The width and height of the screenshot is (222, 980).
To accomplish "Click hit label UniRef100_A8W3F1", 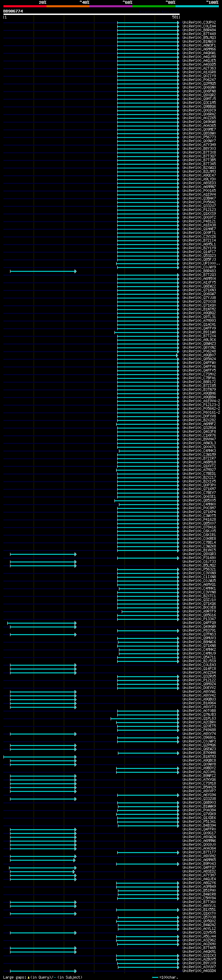I will point(199,45).
